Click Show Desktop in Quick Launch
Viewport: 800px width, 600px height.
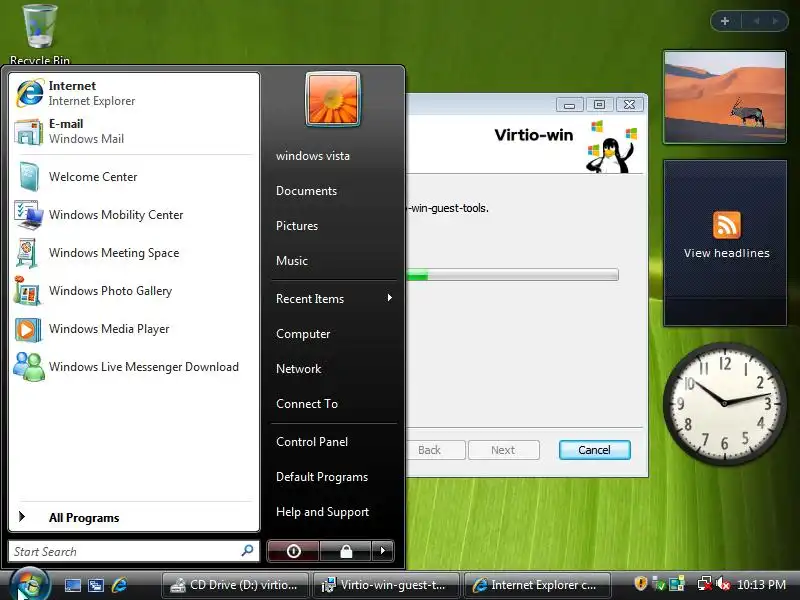(x=72, y=585)
